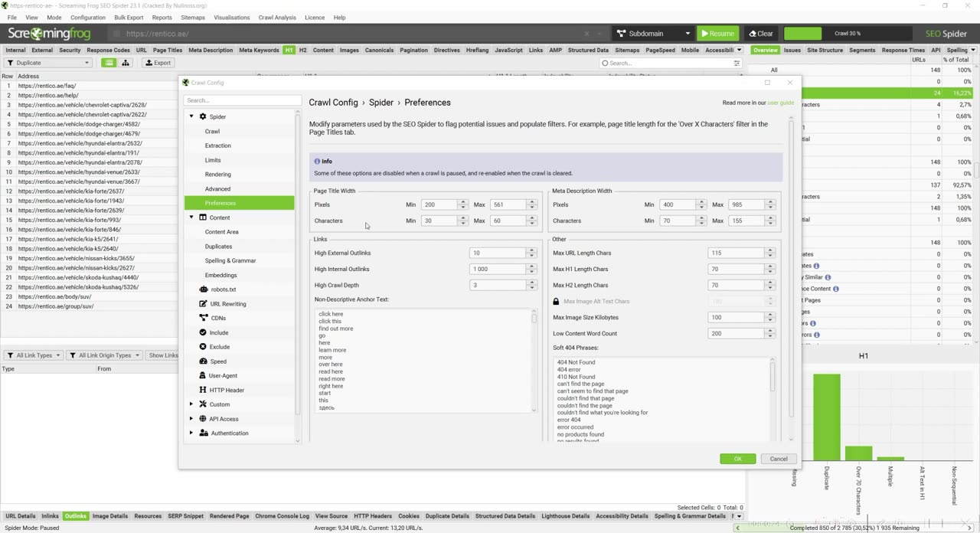Image resolution: width=980 pixels, height=533 pixels.
Task: Select Spelling & Grammar in the sidebar
Action: point(230,260)
